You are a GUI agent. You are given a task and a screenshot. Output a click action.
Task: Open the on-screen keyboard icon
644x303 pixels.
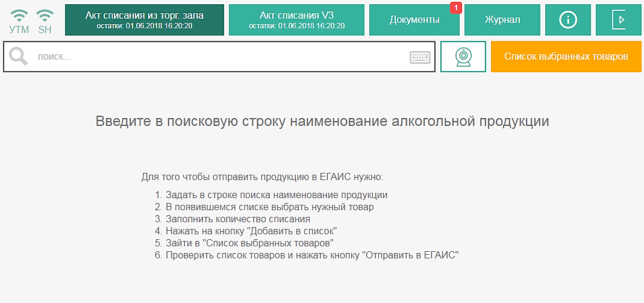coord(420,57)
